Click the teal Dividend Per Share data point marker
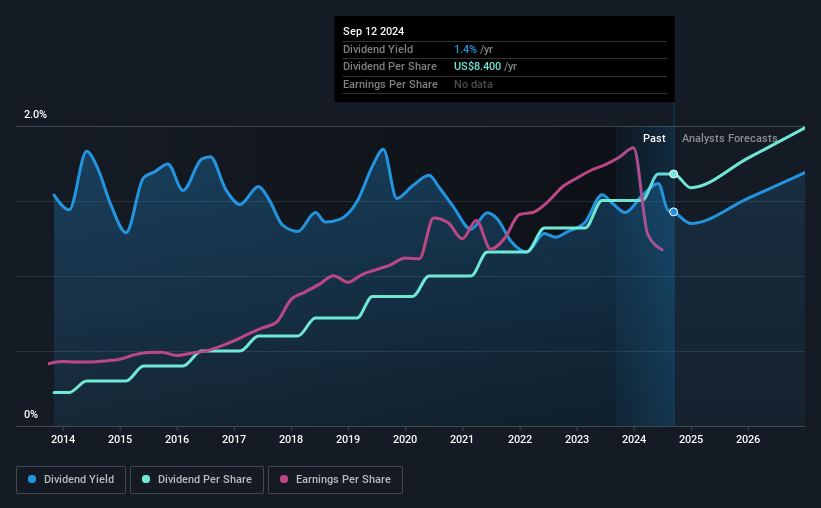Screen dimensions: 821x508 (x=674, y=174)
